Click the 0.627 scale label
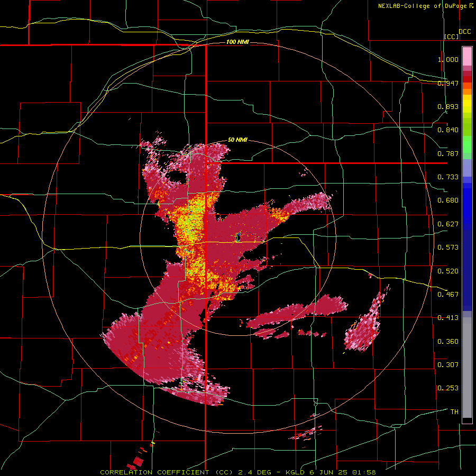Viewport: 476px width, 476px height. [x=448, y=224]
